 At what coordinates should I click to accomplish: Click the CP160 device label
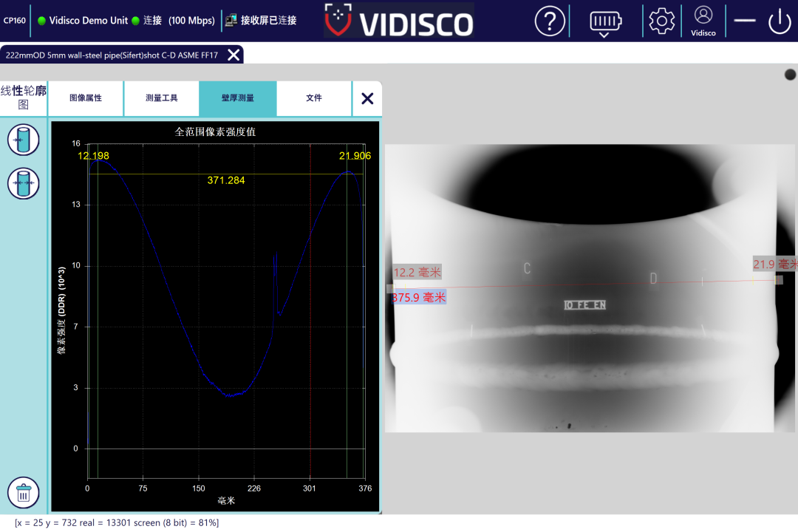point(14,21)
